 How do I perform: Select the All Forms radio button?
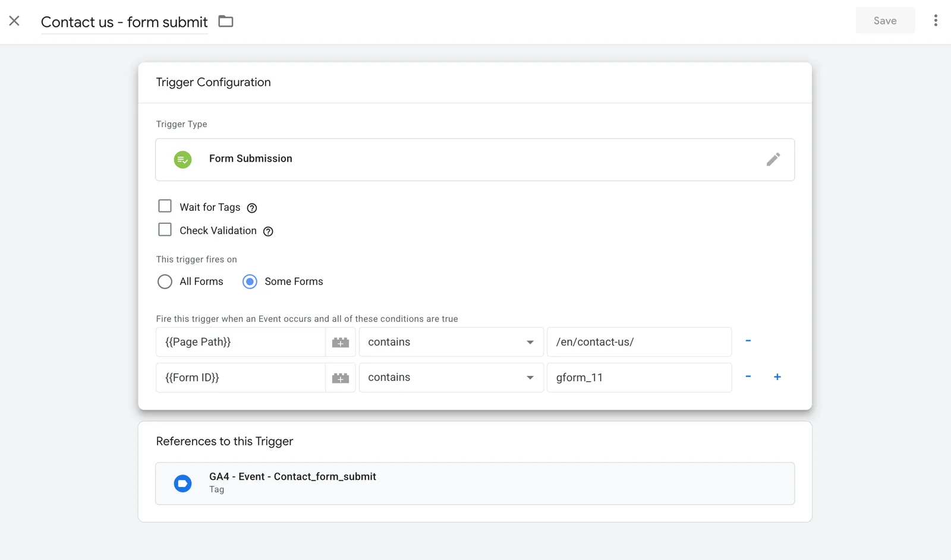tap(165, 281)
